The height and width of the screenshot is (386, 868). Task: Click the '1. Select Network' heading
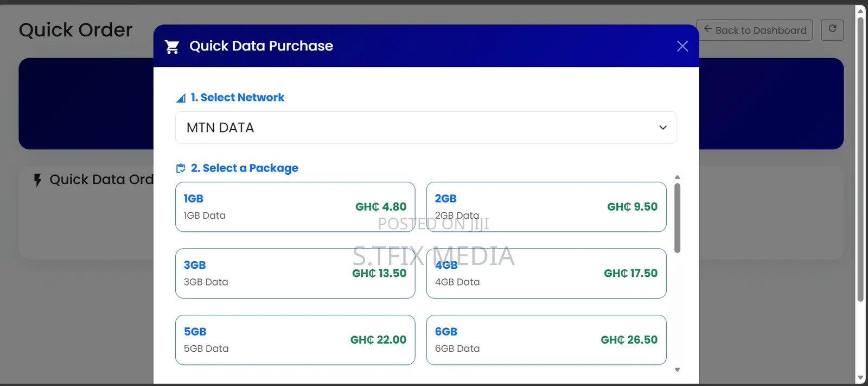pyautogui.click(x=237, y=98)
